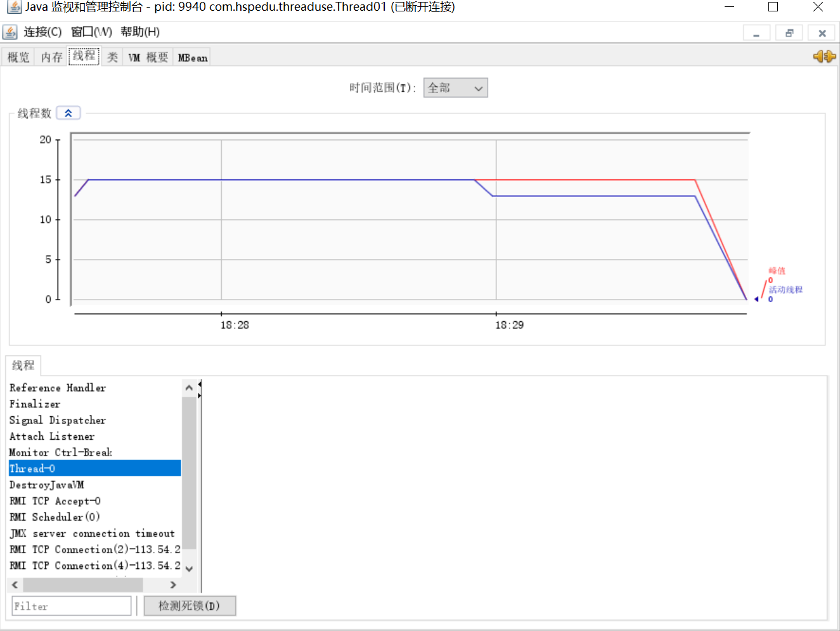The image size is (840, 631).
Task: Switch to the 内存 tab
Action: 51,58
